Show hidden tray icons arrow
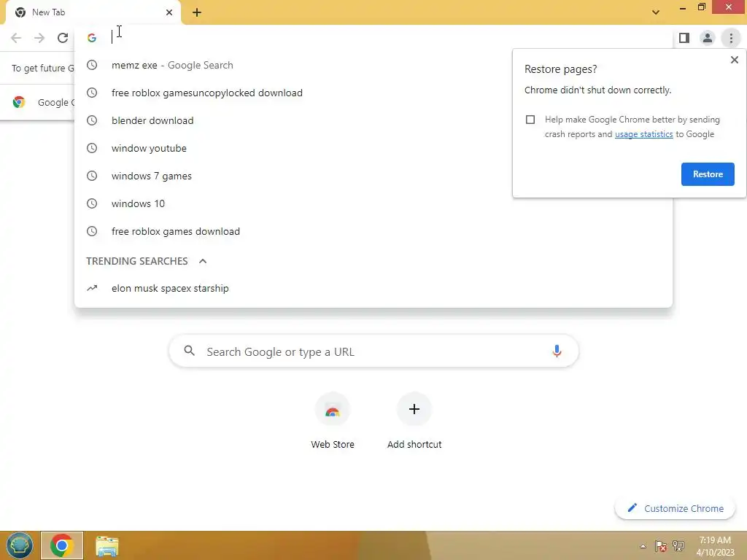747x560 pixels. (x=643, y=546)
